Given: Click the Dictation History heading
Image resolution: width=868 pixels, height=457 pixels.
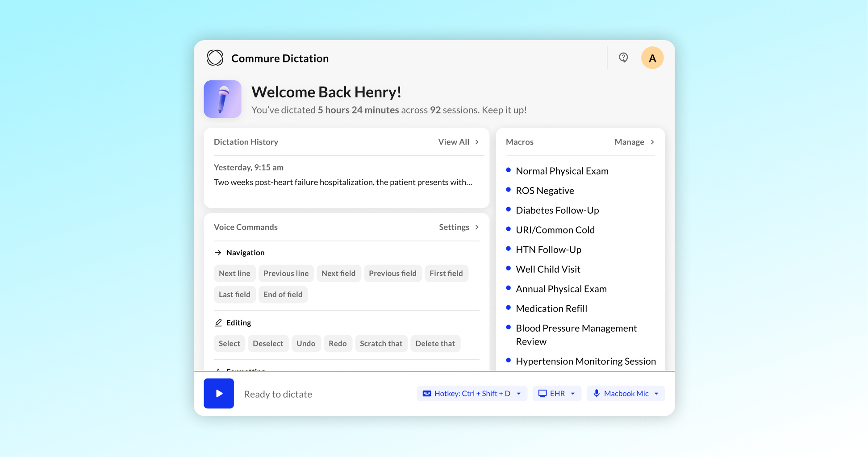Looking at the screenshot, I should 246,142.
